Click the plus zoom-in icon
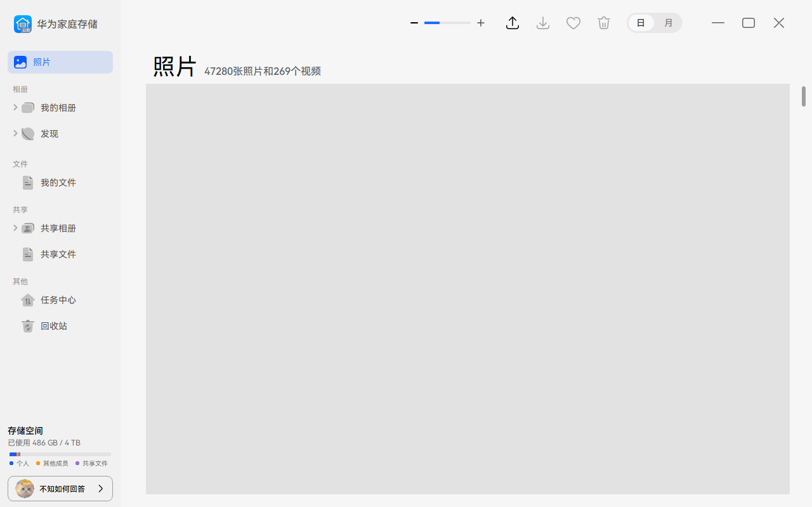This screenshot has width=812, height=507. click(x=481, y=23)
